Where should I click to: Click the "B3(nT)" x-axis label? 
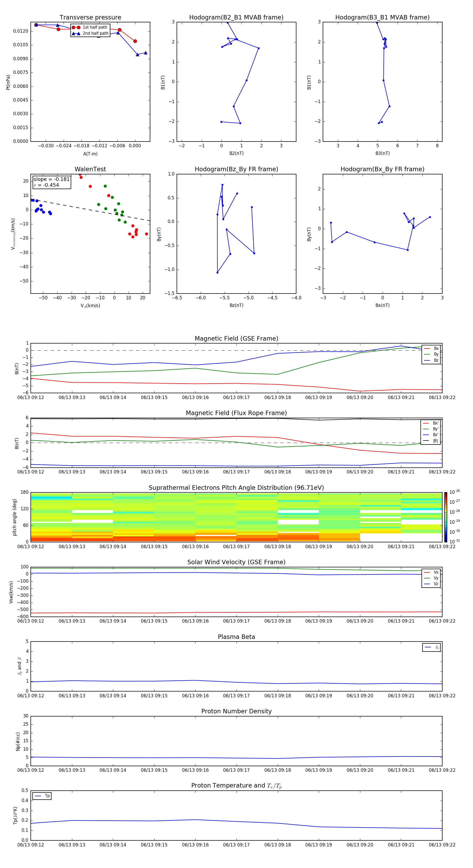click(382, 153)
